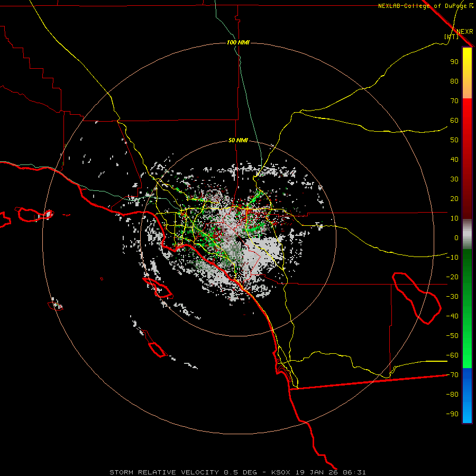Click the positive 30 scale value

[x=454, y=179]
